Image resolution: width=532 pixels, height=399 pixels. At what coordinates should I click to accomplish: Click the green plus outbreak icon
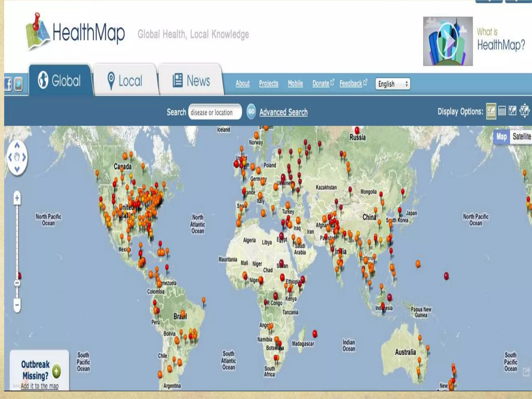(x=56, y=371)
